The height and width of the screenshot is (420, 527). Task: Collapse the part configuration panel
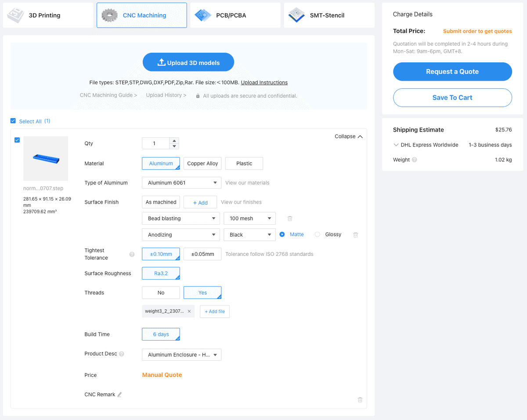click(349, 136)
